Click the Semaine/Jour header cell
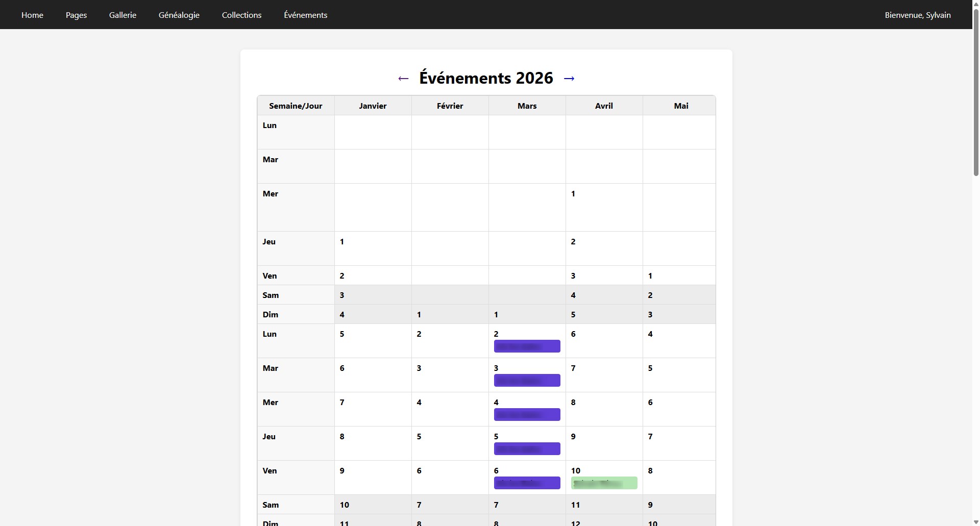The width and height of the screenshot is (980, 526). pyautogui.click(x=296, y=106)
